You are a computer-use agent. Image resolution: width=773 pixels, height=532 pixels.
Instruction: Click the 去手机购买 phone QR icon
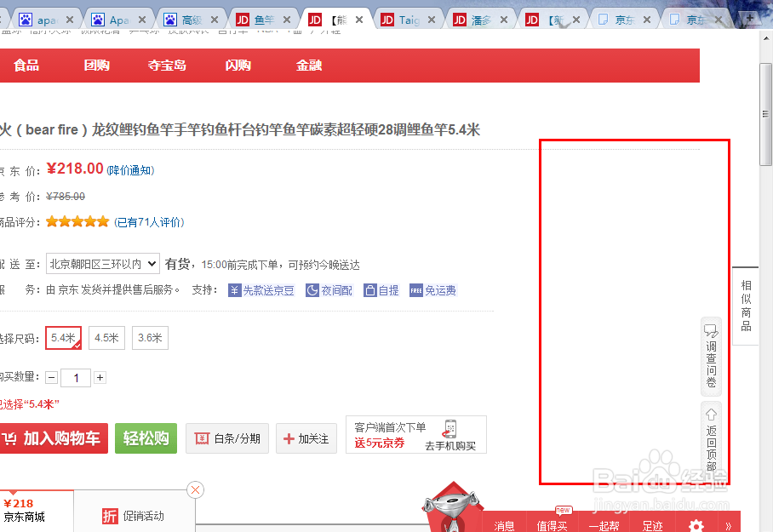[450, 428]
